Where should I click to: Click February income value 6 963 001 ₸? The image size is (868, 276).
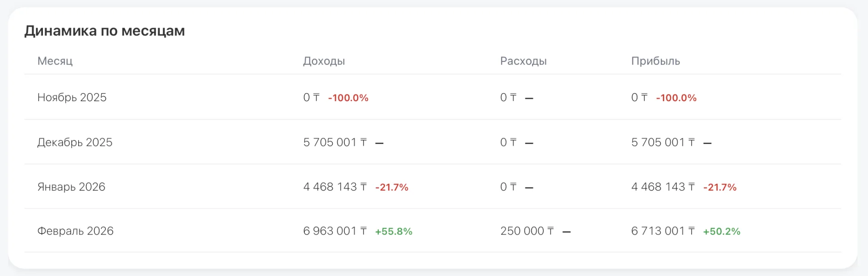pos(335,231)
